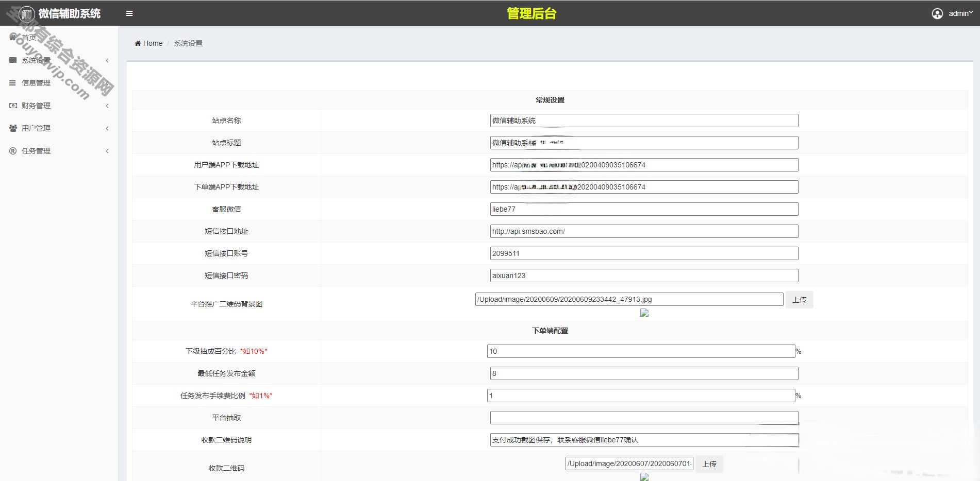The height and width of the screenshot is (481, 980).
Task: Click 上传 button for 二维码背景图
Action: click(800, 300)
